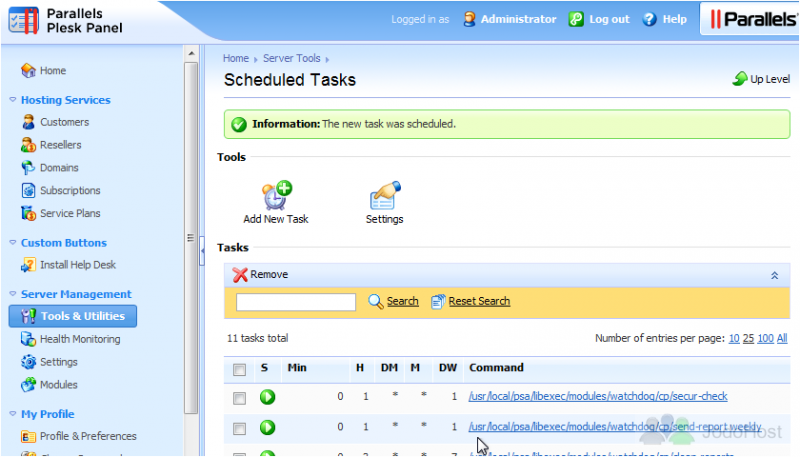
Task: Select Tools & Utilities in sidebar
Action: (x=73, y=316)
